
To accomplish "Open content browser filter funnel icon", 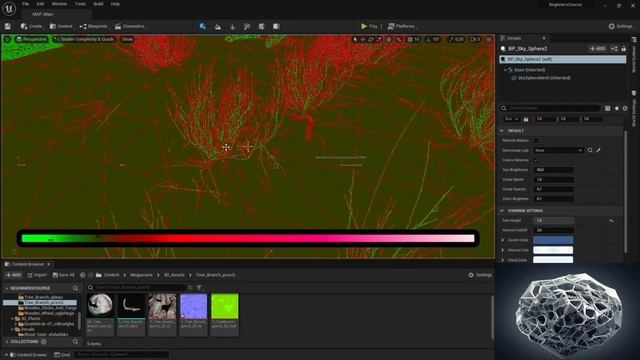I will click(199, 288).
